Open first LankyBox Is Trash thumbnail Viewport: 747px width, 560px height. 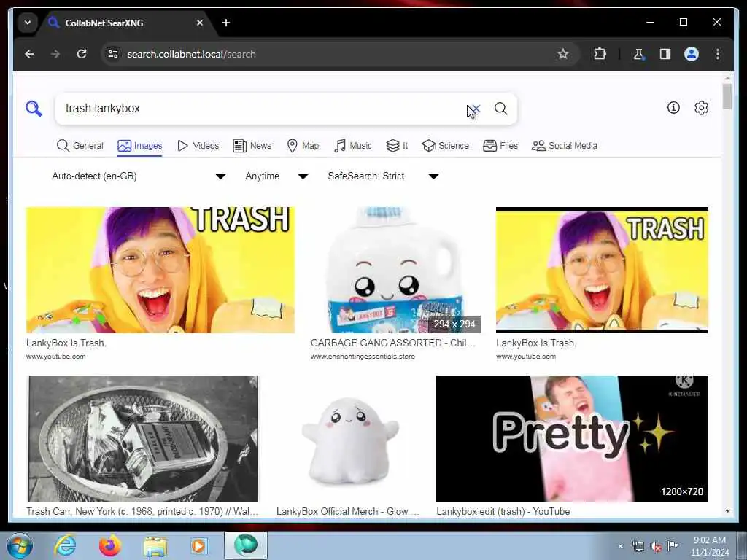(x=160, y=270)
